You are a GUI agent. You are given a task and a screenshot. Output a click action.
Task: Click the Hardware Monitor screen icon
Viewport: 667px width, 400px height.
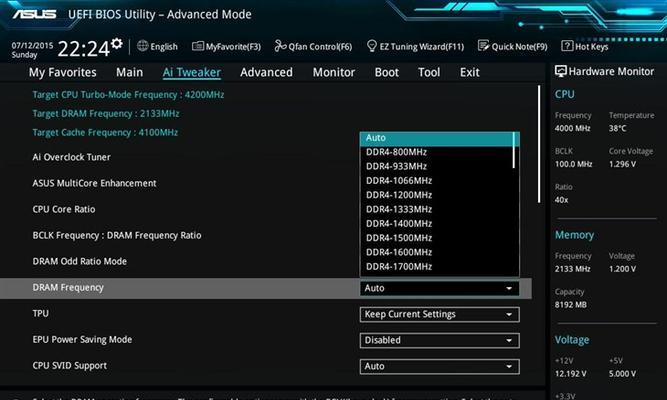click(561, 71)
